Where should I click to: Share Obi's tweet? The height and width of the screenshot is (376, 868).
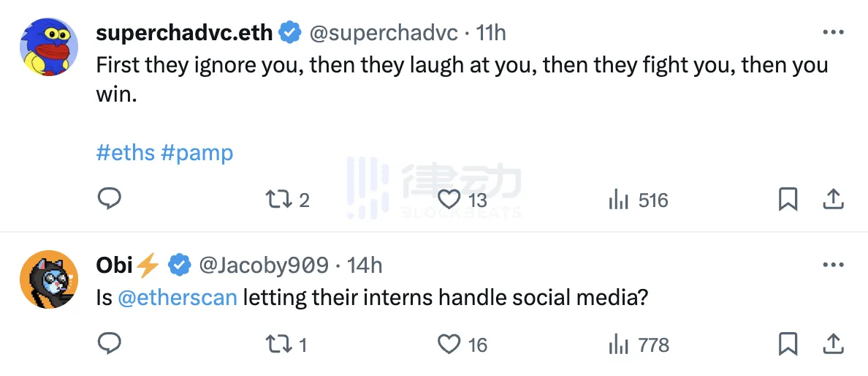click(x=834, y=344)
